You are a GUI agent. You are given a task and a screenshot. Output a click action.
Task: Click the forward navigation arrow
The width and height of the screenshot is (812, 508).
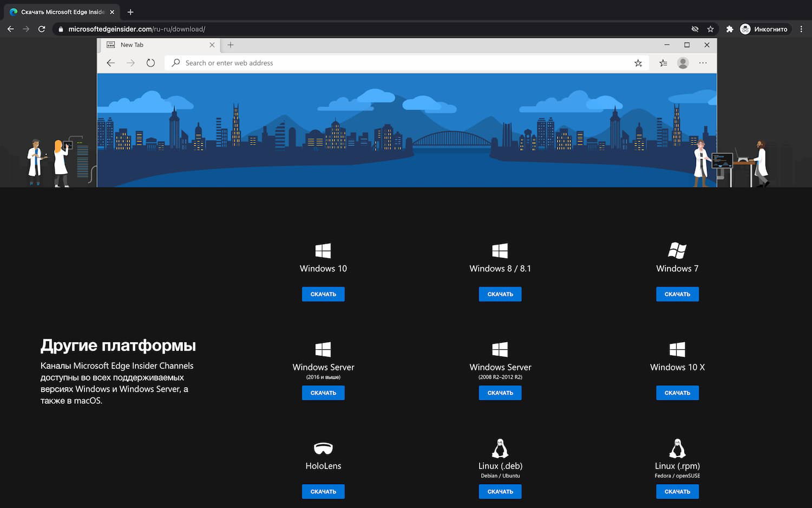click(x=26, y=29)
